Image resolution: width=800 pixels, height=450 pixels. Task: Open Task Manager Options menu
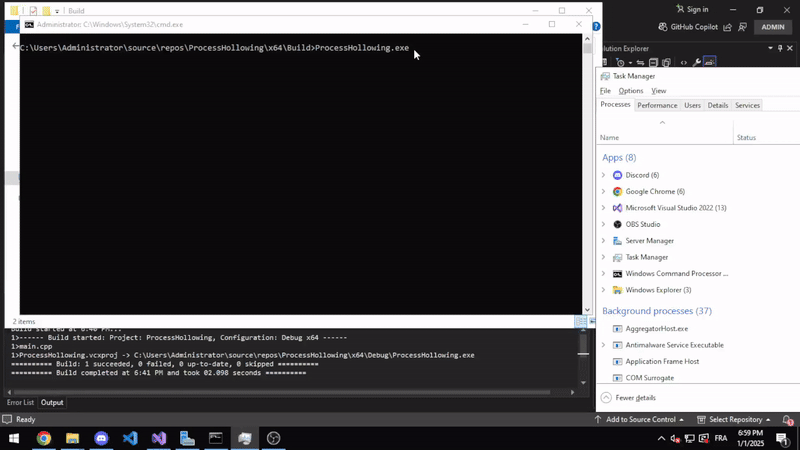pos(631,90)
